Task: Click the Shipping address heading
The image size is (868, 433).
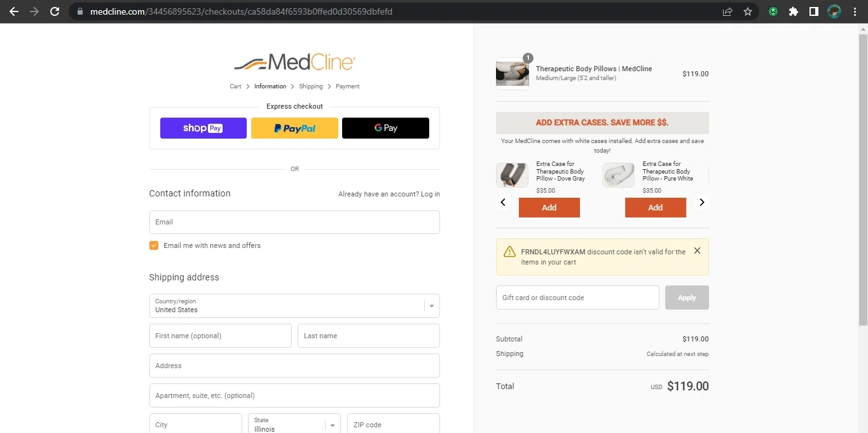Action: pyautogui.click(x=184, y=277)
